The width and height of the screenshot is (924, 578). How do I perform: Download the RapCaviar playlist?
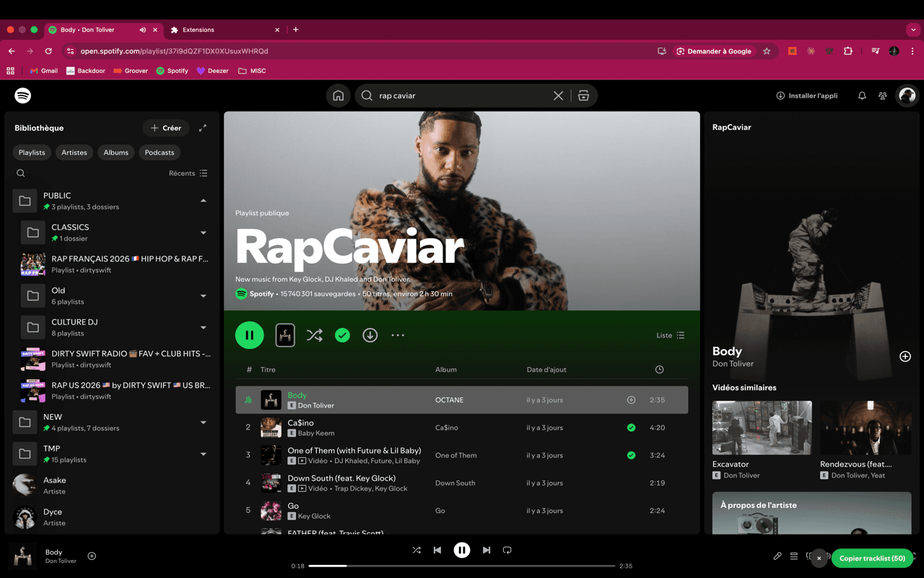[370, 335]
